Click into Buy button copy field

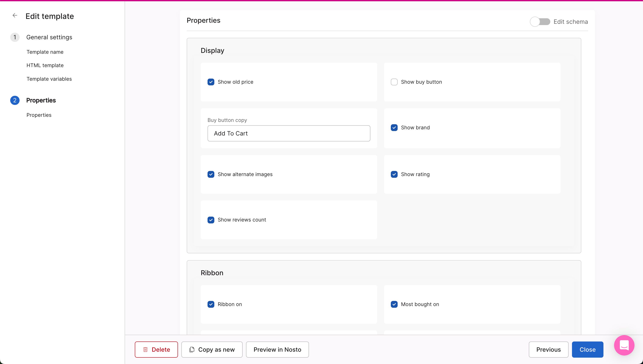click(289, 133)
